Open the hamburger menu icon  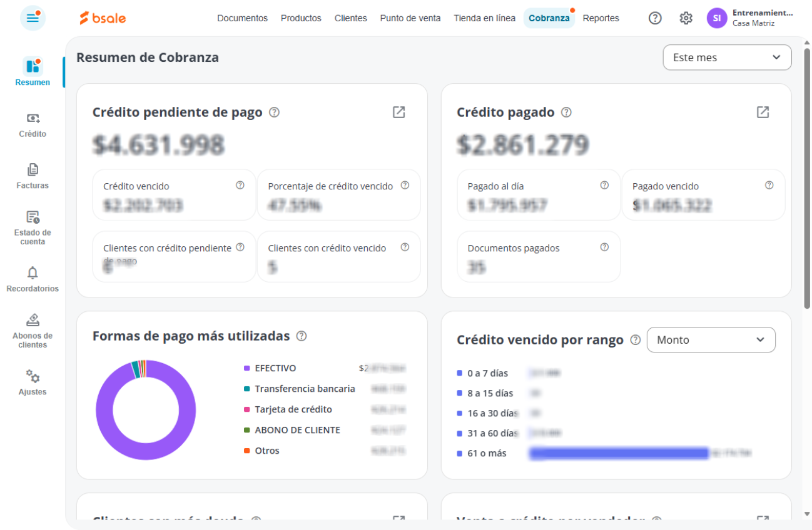coord(33,18)
